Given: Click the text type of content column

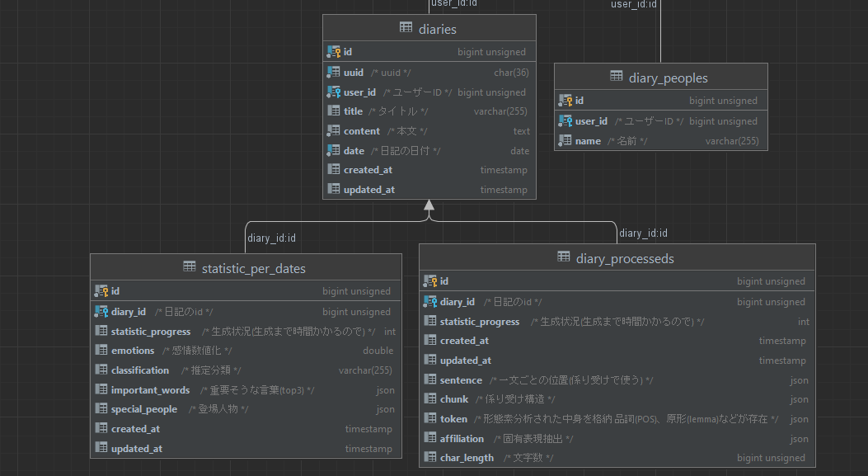Looking at the screenshot, I should 521,131.
